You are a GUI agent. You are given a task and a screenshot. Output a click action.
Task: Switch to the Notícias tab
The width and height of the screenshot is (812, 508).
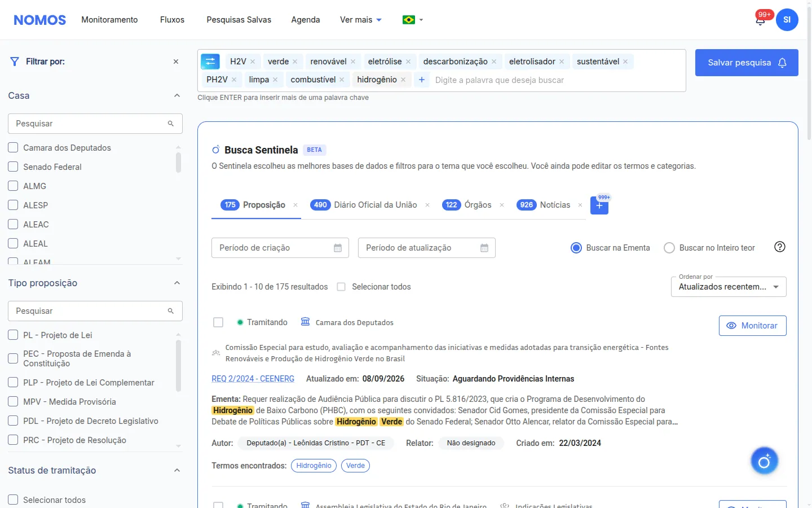point(544,205)
